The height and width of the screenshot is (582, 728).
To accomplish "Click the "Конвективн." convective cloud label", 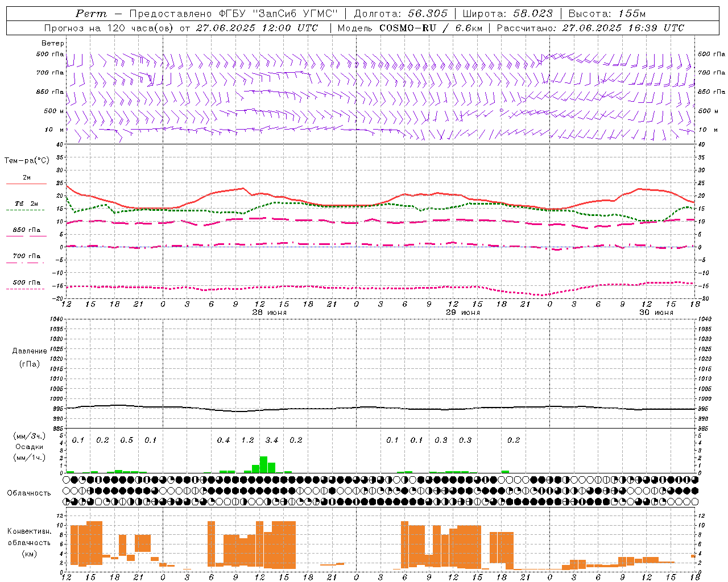I will click(x=29, y=531).
